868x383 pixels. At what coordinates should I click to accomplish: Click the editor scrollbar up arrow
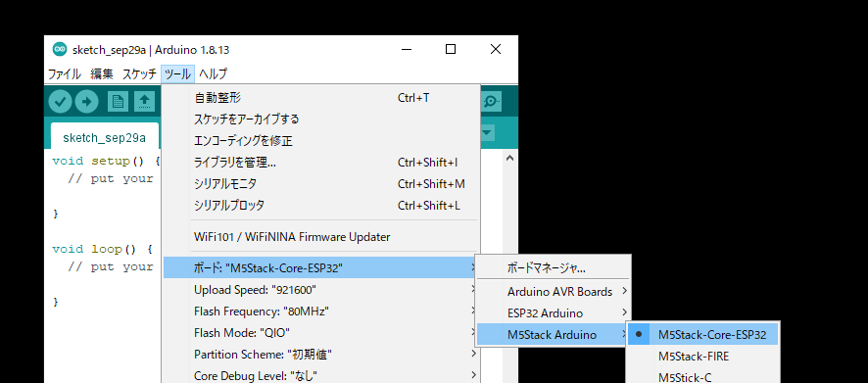click(509, 158)
